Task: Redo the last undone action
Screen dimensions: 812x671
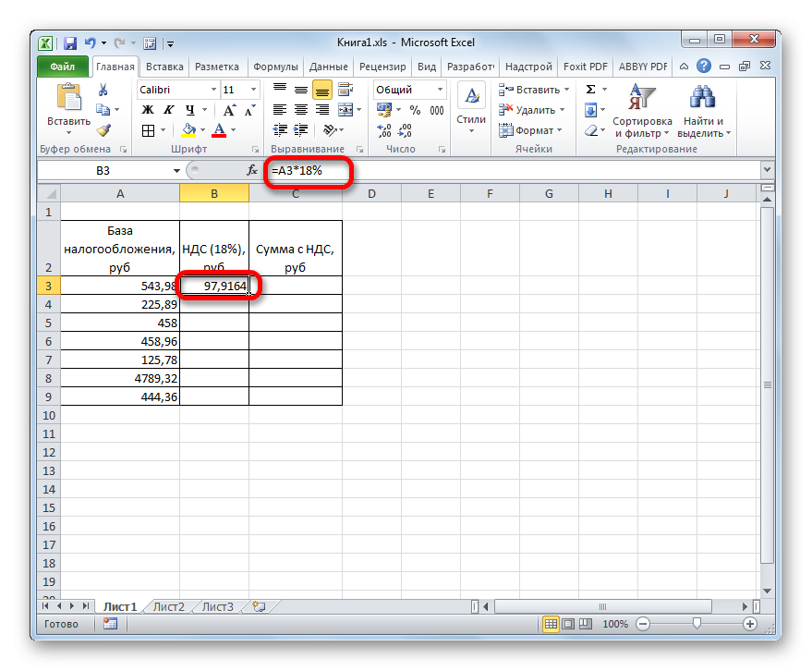Action: click(x=119, y=43)
